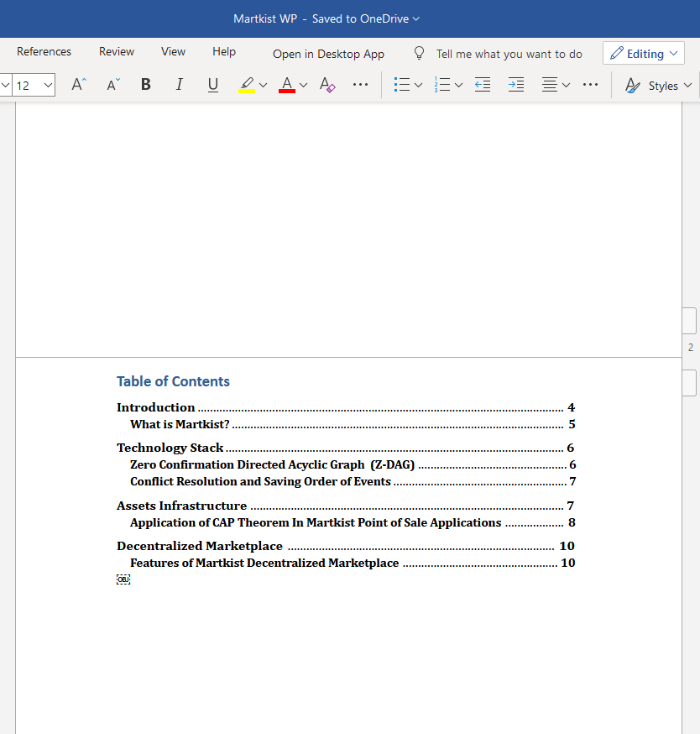This screenshot has width=700, height=734.
Task: Open highlight color dropdown arrow
Action: click(263, 85)
